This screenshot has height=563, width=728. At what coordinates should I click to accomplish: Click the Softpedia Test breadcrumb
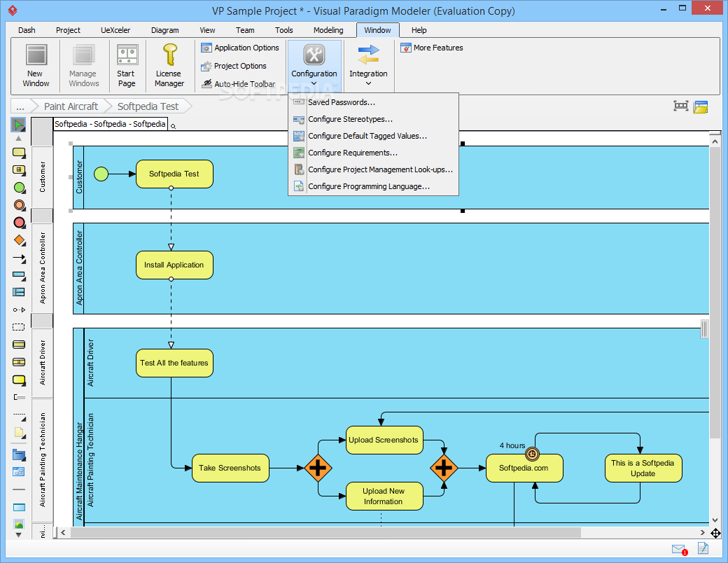pos(148,106)
